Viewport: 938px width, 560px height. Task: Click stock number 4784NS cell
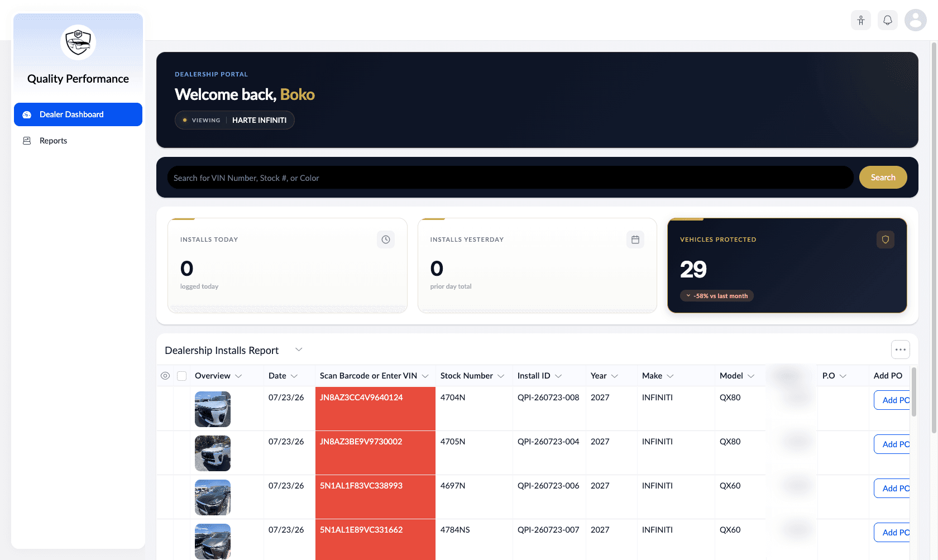click(x=474, y=539)
